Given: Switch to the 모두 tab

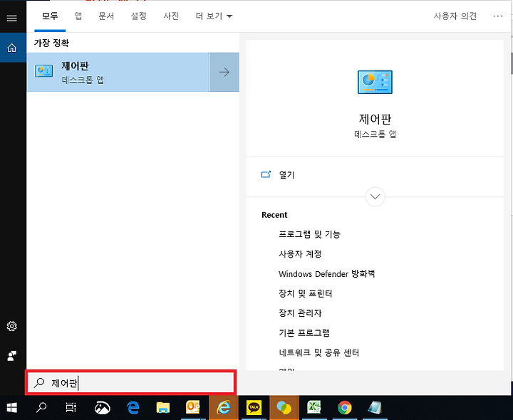Looking at the screenshot, I should coord(50,16).
